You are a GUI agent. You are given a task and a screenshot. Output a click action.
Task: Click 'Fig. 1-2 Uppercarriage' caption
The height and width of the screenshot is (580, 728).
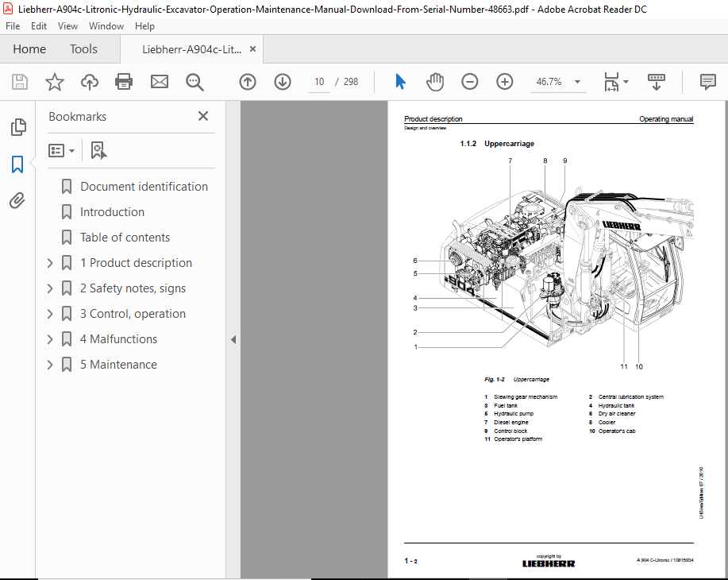(517, 380)
